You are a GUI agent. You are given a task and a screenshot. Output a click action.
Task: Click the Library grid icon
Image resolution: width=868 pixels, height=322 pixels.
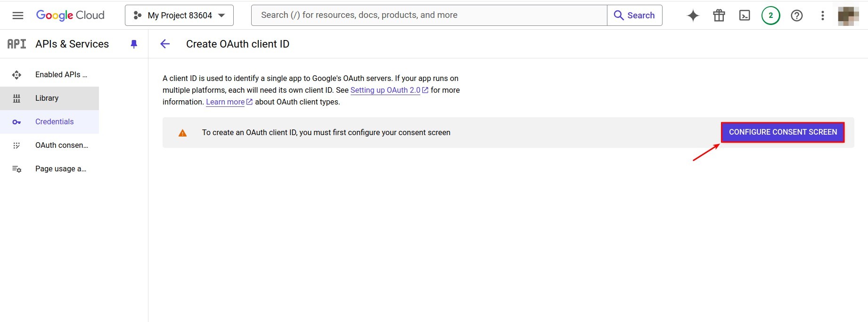click(16, 98)
